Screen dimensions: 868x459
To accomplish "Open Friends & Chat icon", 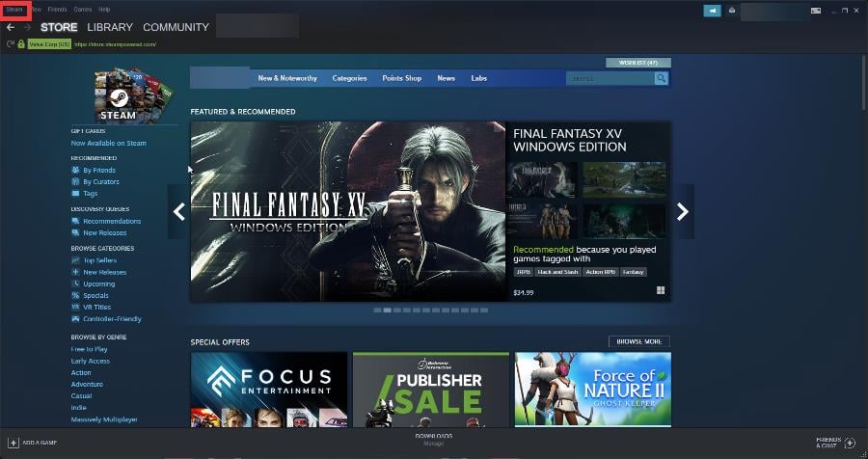I will pos(850,443).
